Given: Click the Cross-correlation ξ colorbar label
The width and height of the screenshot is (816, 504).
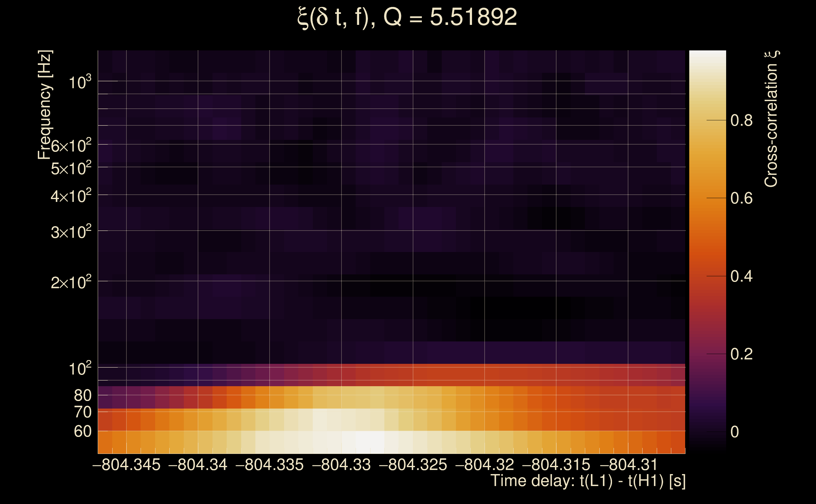Looking at the screenshot, I should tap(771, 119).
